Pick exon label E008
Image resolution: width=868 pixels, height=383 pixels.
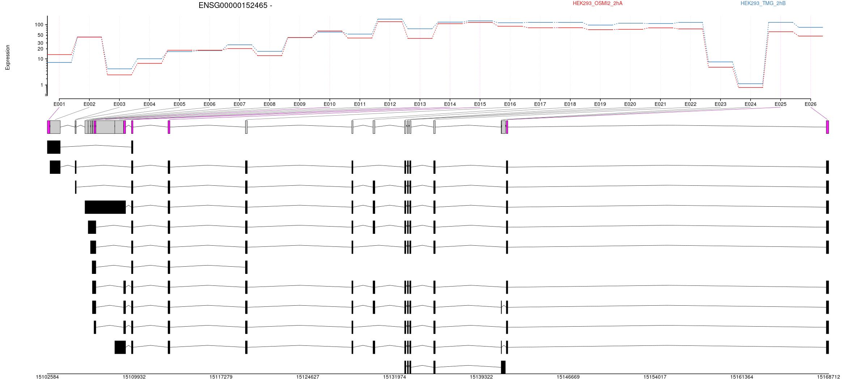pyautogui.click(x=269, y=104)
